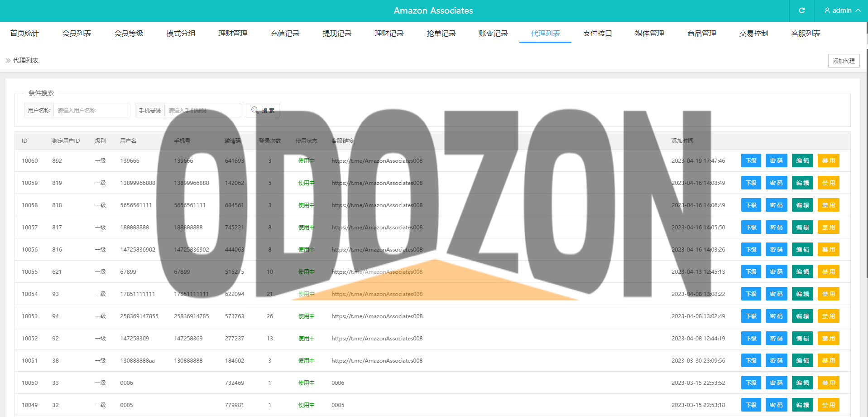Click the 使用中 status in row 10053
The image size is (868, 417).
[306, 316]
